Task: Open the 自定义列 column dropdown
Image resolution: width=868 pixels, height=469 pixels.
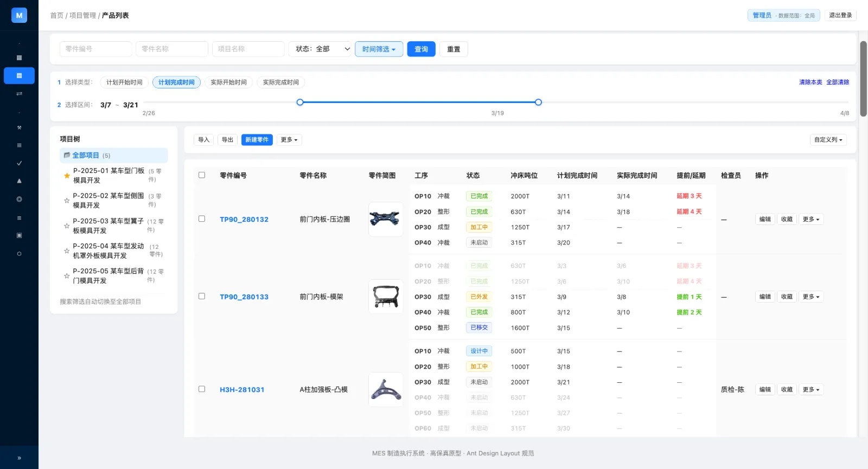Action: click(828, 140)
